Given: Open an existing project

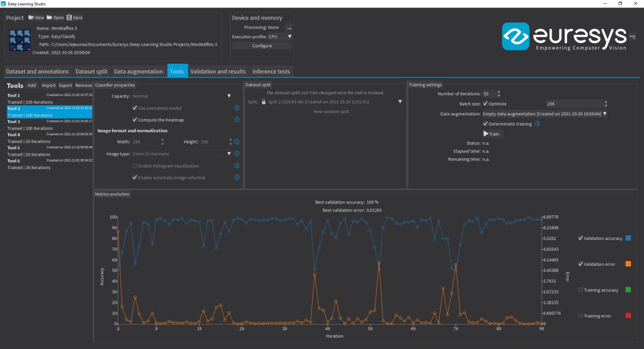Looking at the screenshot, I should 55,18.
